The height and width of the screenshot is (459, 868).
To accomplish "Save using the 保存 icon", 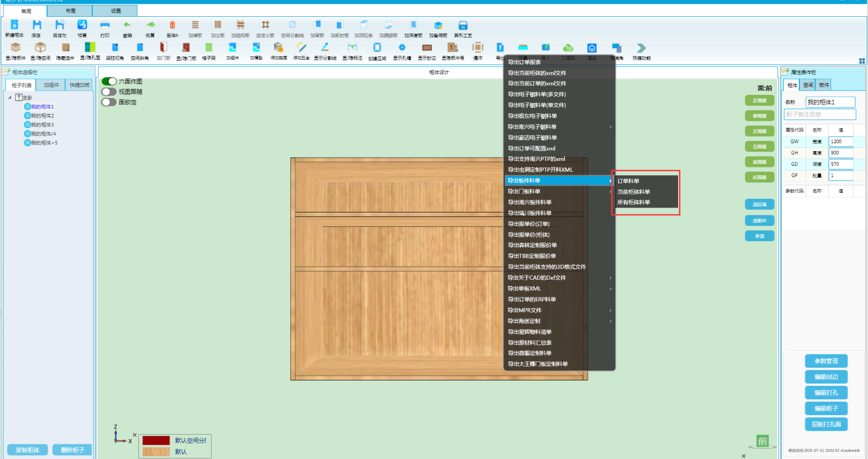I will (x=36, y=25).
